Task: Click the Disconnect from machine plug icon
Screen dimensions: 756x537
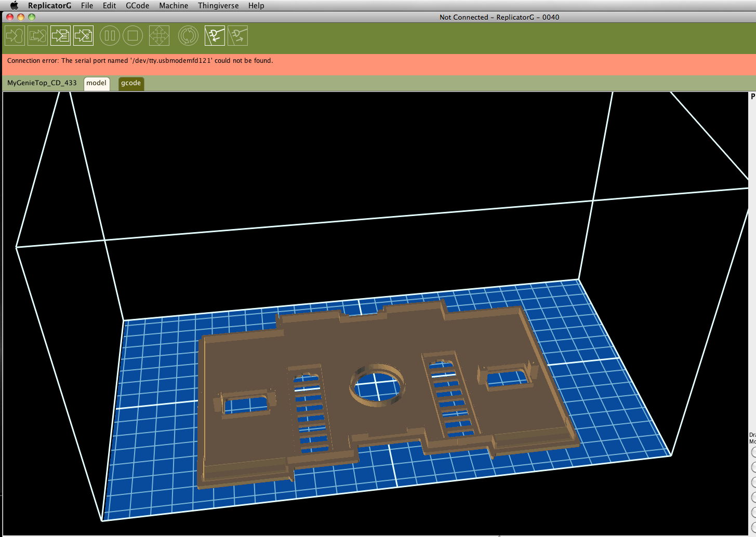Action: (x=237, y=36)
